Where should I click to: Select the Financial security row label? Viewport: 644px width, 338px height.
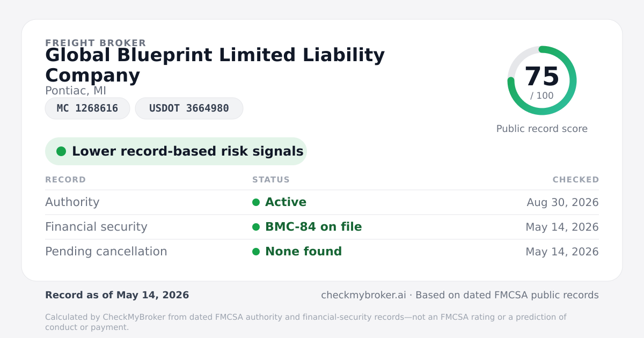[96, 227]
